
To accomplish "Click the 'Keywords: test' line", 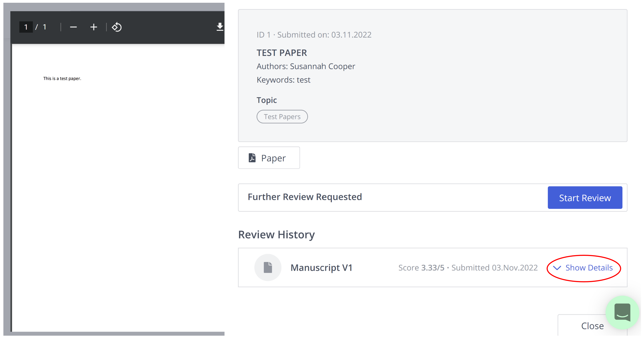I will pos(283,80).
